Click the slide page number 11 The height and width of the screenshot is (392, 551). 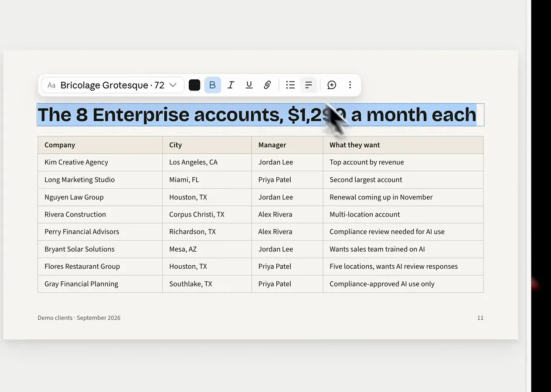(x=480, y=318)
